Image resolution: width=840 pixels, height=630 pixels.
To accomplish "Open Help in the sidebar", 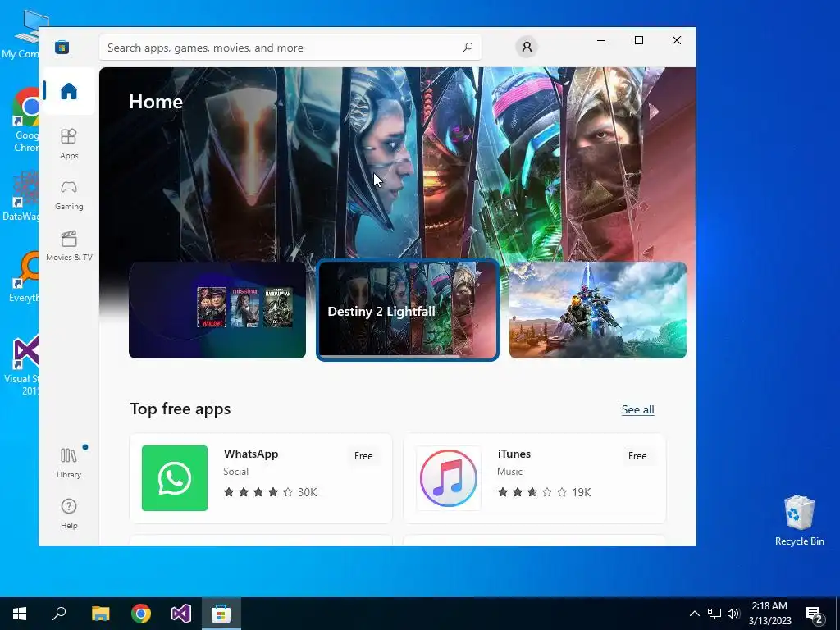I will point(69,514).
